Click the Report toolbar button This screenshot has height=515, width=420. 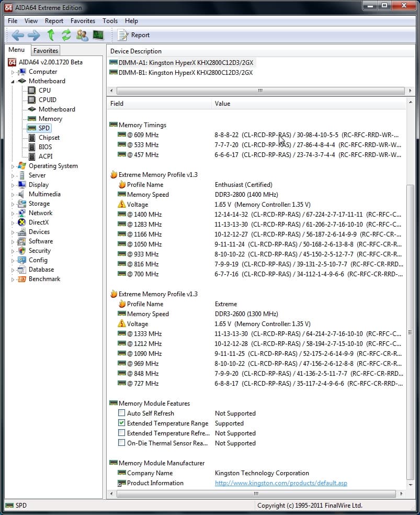(133, 35)
